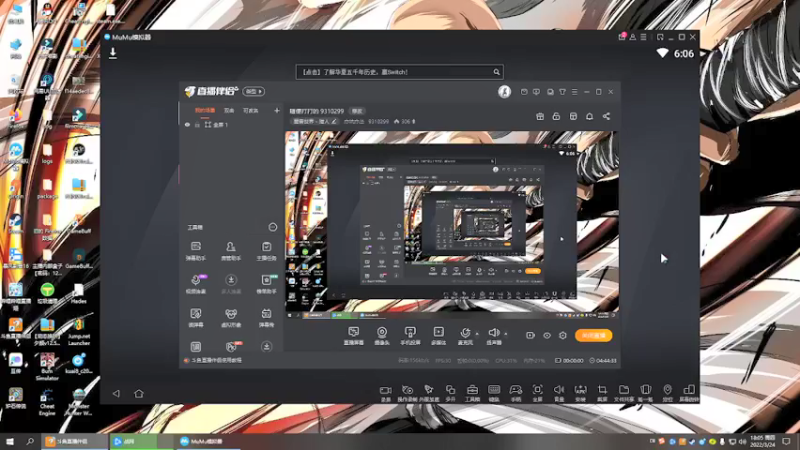Open the Douyu companion tutorial link
800x450 pixels.
(213, 360)
